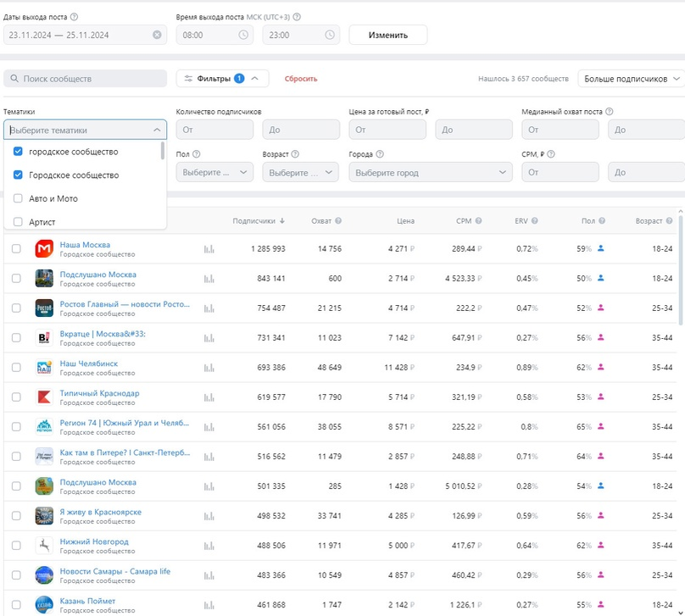Screen dimensions: 685x616
Task: Open Как там в Питере? community link
Action: [125, 452]
